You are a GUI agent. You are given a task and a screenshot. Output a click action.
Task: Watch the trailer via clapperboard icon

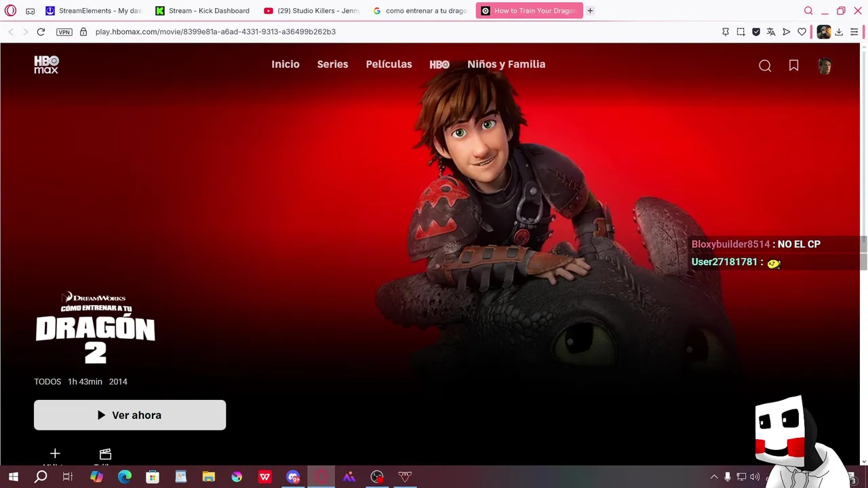pos(105,453)
